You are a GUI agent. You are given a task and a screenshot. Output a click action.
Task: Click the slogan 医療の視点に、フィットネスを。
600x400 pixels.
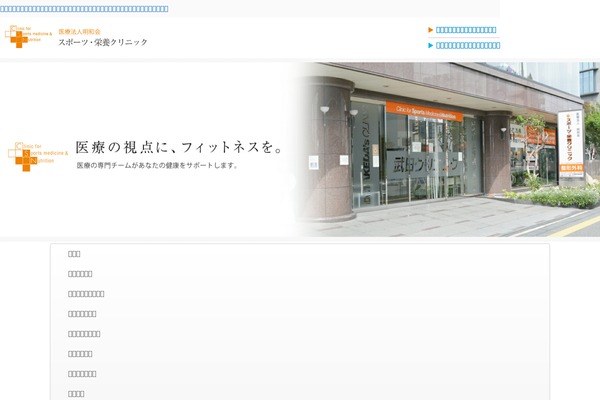pos(179,147)
